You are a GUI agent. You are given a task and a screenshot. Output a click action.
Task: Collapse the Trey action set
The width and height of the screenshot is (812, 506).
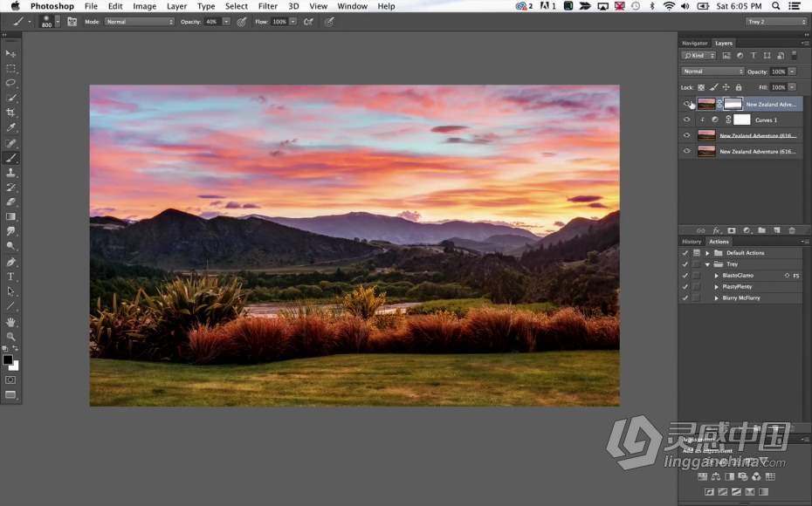click(x=707, y=264)
